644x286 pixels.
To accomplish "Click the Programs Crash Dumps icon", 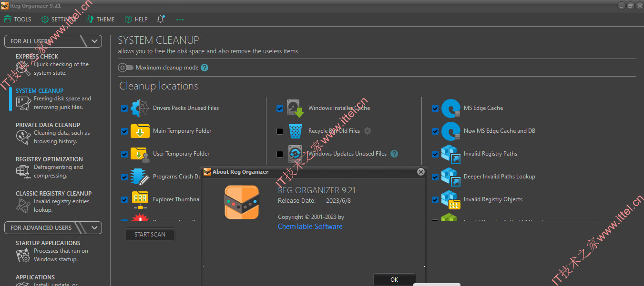I will coord(140,177).
